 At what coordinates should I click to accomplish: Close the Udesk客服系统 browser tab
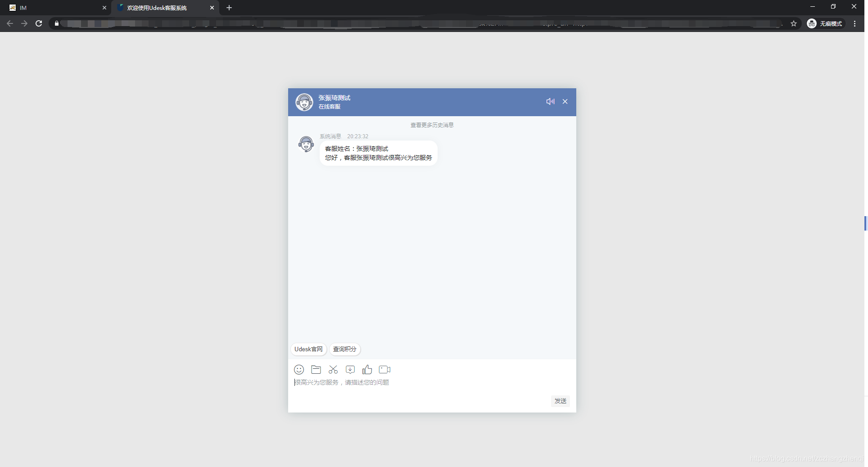coord(212,8)
